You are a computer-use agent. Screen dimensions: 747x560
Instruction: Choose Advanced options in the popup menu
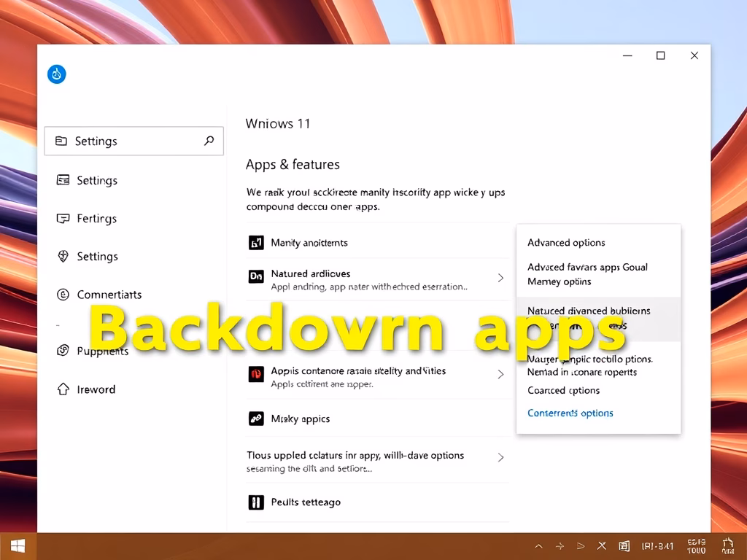(566, 242)
